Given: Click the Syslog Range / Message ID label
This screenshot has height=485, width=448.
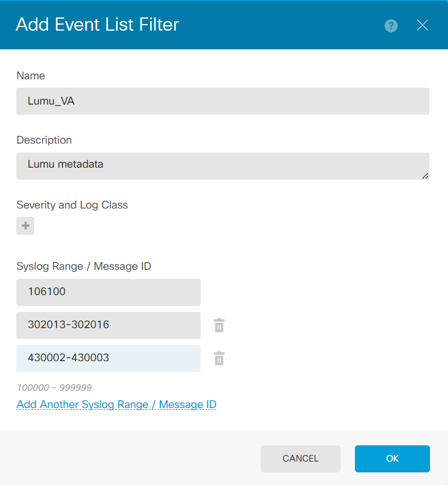Looking at the screenshot, I should [83, 266].
